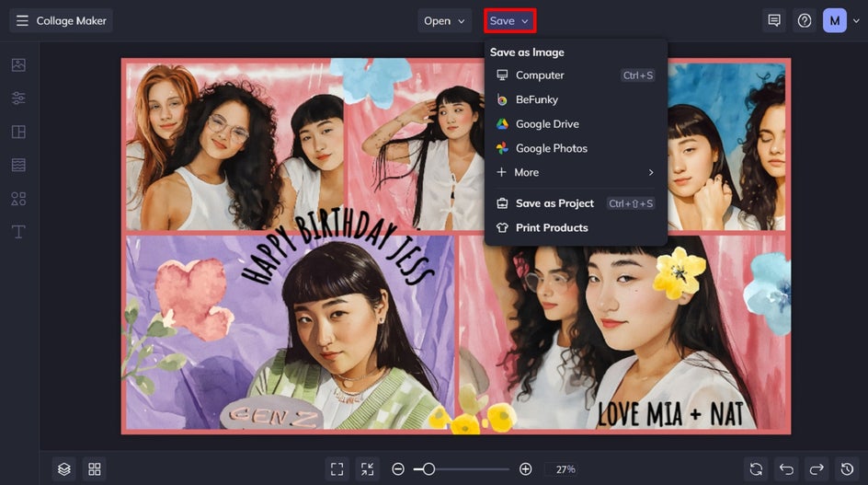The image size is (868, 485).
Task: Zoom out with the minus icon
Action: [397, 469]
